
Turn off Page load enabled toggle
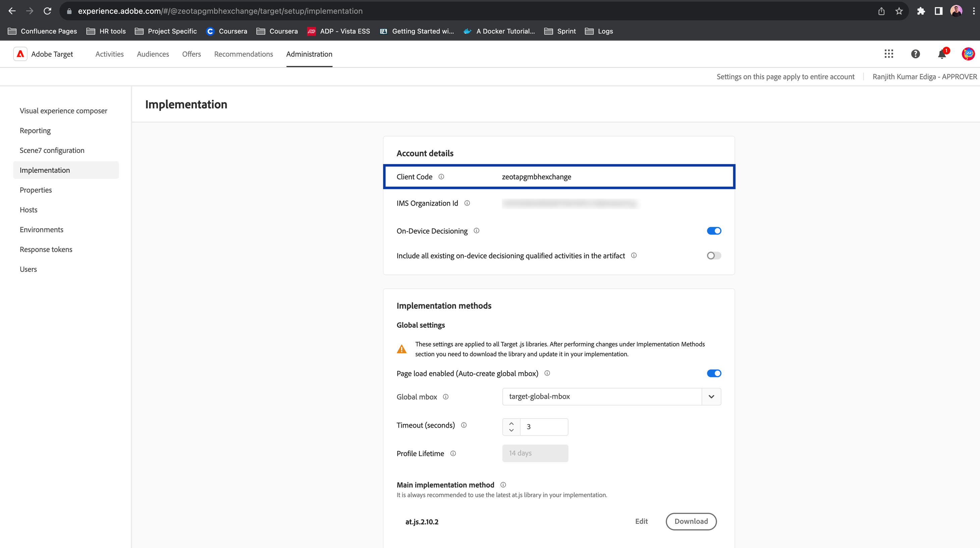(x=714, y=374)
